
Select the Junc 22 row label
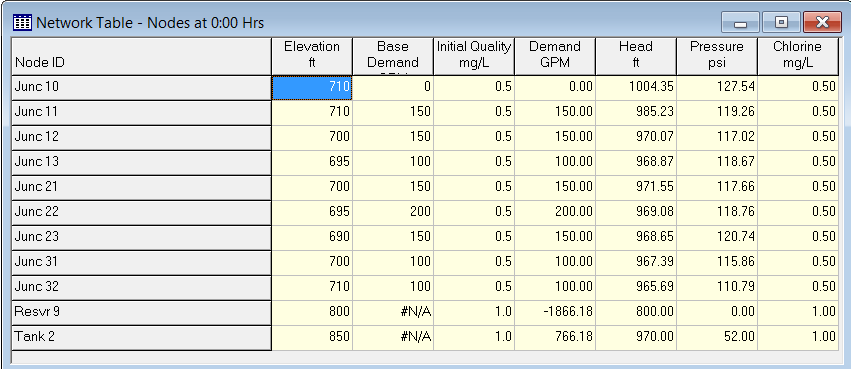141,213
